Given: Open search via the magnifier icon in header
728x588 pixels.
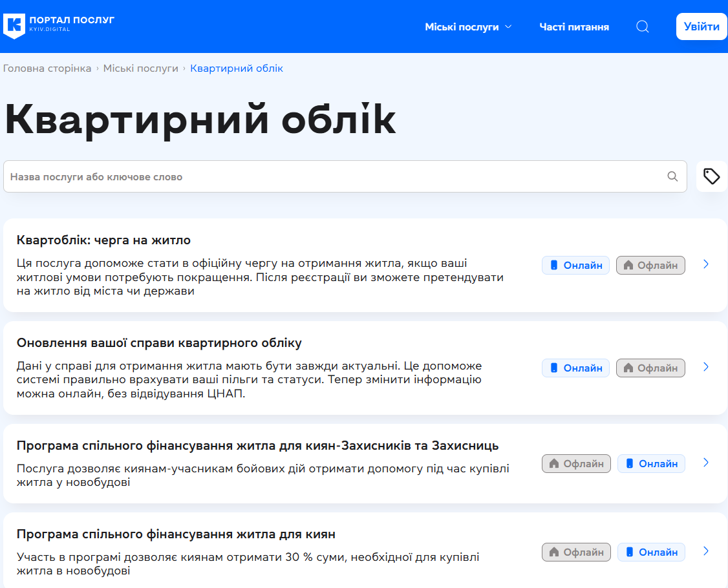Looking at the screenshot, I should click(642, 26).
